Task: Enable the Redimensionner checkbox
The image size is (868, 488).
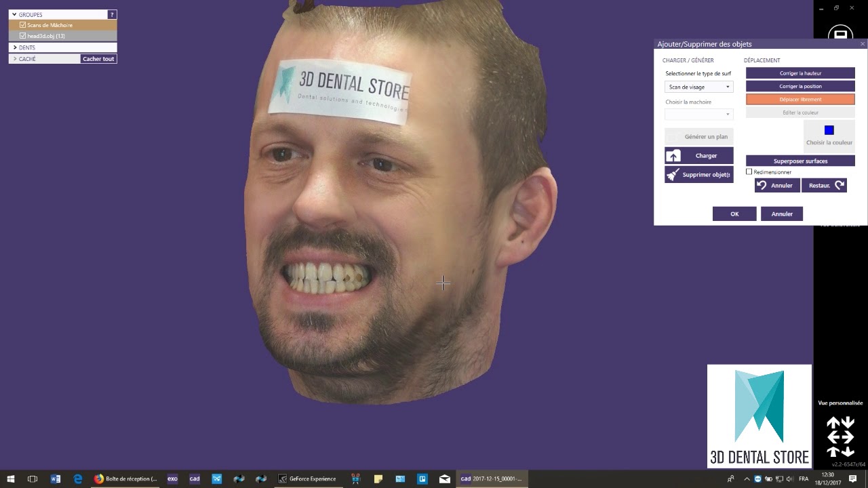Action: [x=749, y=172]
